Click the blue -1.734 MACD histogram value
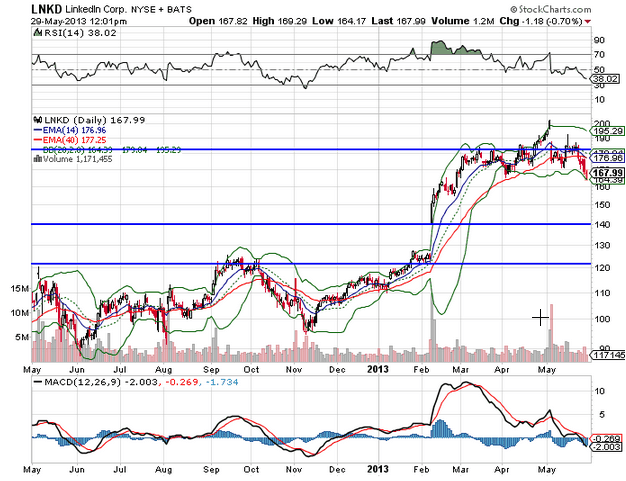The width and height of the screenshot is (626, 481). pyautogui.click(x=222, y=382)
